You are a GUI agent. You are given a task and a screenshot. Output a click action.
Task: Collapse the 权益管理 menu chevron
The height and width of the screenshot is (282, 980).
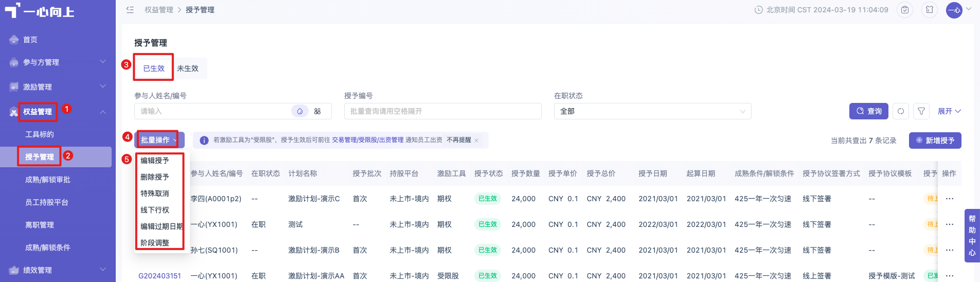[103, 112]
